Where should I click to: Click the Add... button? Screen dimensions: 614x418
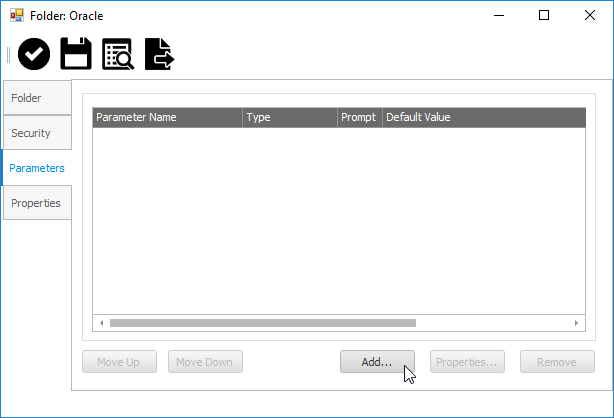pyautogui.click(x=377, y=362)
